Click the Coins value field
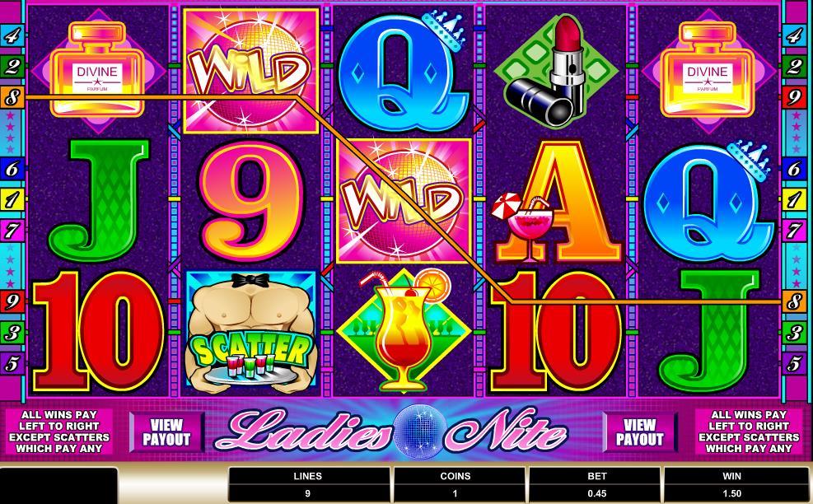The width and height of the screenshot is (813, 504). pos(456,492)
